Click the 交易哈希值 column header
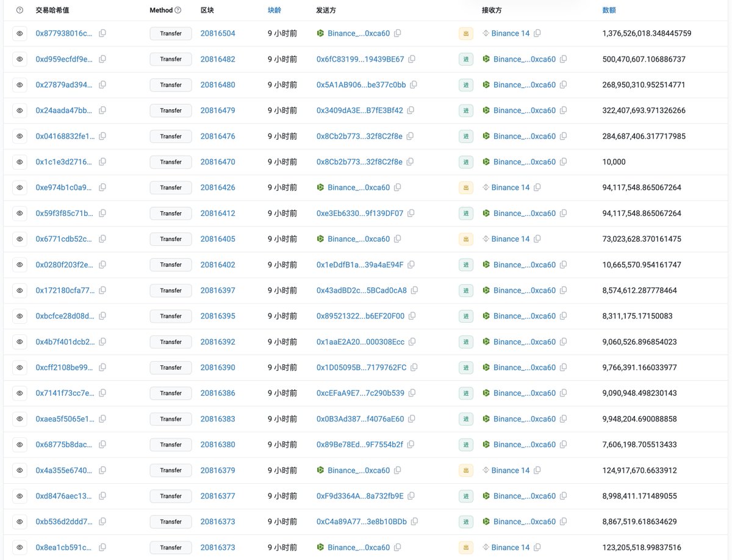The height and width of the screenshot is (560, 732). [x=53, y=10]
